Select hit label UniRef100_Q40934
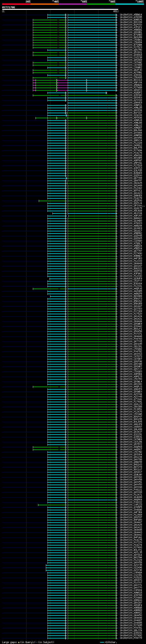 (131, 110)
